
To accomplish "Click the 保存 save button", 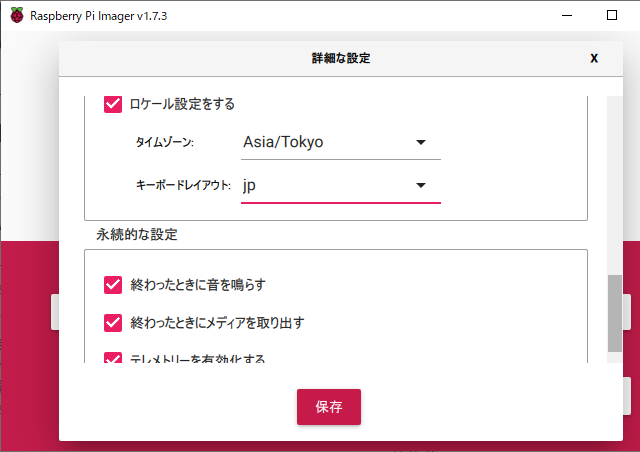I will [329, 407].
